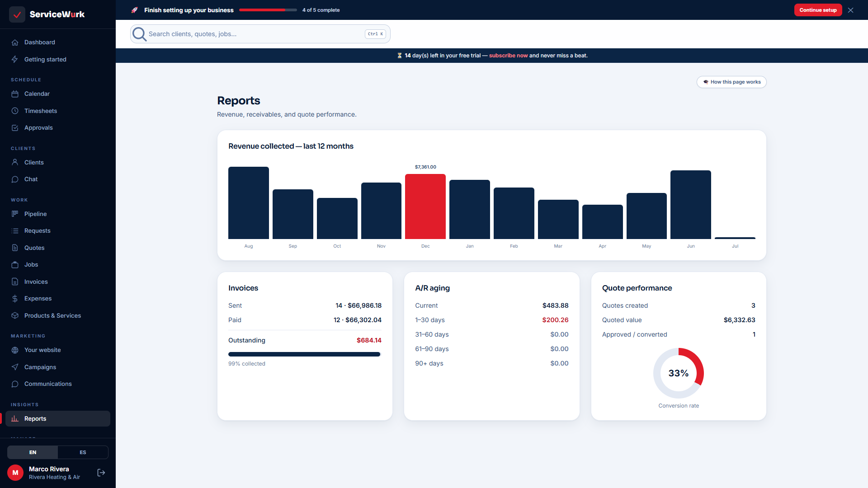Click Paid 12 · $66,302.04 value
This screenshot has height=488, width=868.
coord(358,320)
